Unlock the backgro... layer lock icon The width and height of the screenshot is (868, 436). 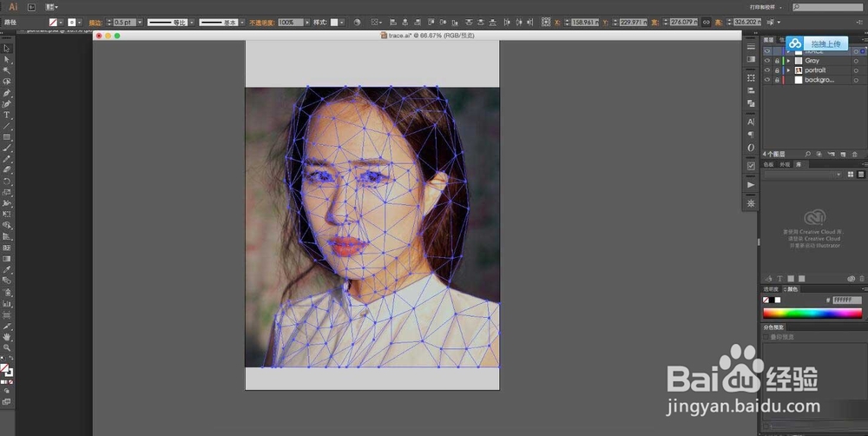point(777,80)
